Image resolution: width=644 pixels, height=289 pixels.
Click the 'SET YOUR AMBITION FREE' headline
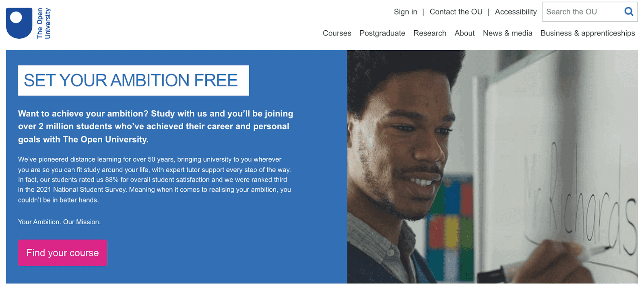click(x=131, y=81)
